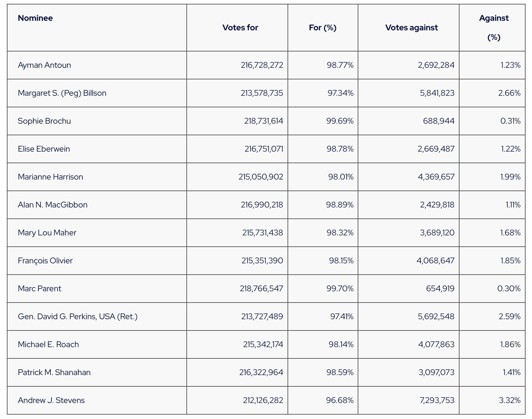Click the For (%) column header

[323, 28]
